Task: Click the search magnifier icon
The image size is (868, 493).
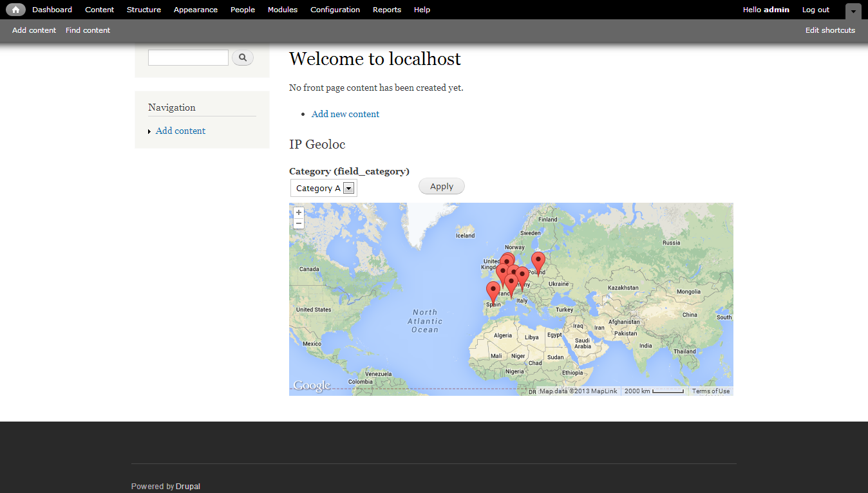Action: (x=243, y=57)
